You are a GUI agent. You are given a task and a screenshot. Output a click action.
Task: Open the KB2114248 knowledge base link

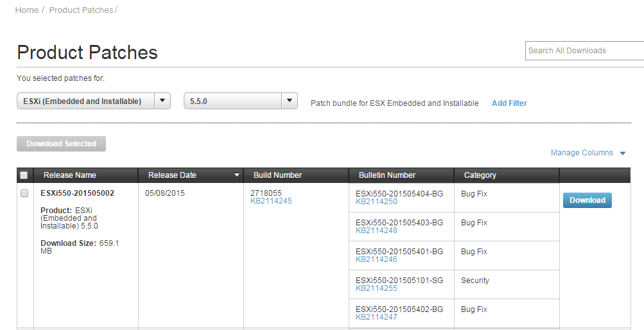[377, 230]
